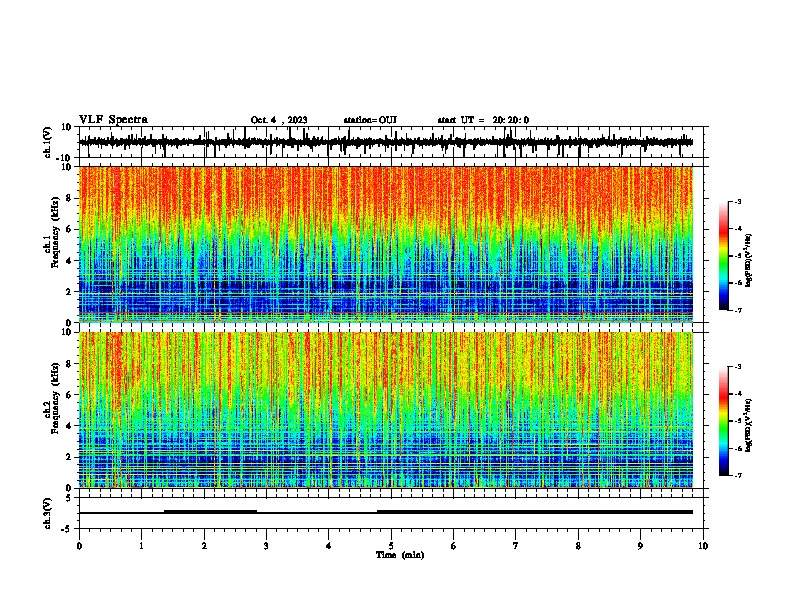Click the "-7" tick on ch.2 colorbar
792x612 pixels.
click(x=737, y=475)
